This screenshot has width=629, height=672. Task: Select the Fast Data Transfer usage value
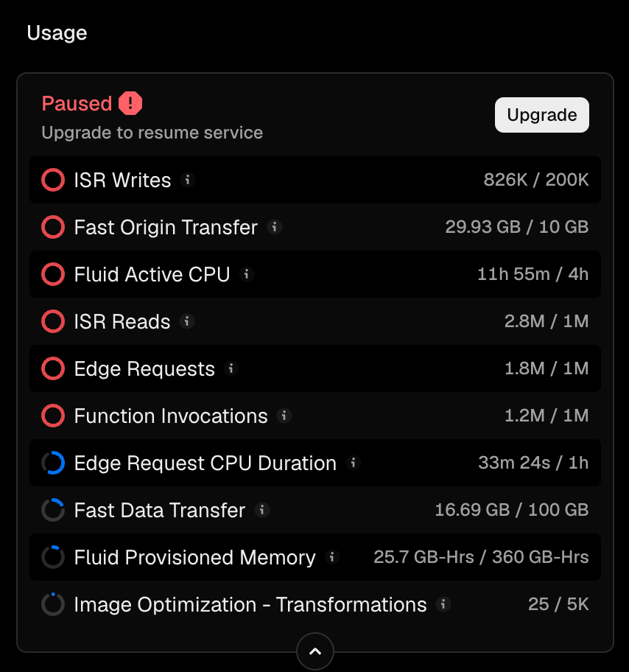pos(512,510)
